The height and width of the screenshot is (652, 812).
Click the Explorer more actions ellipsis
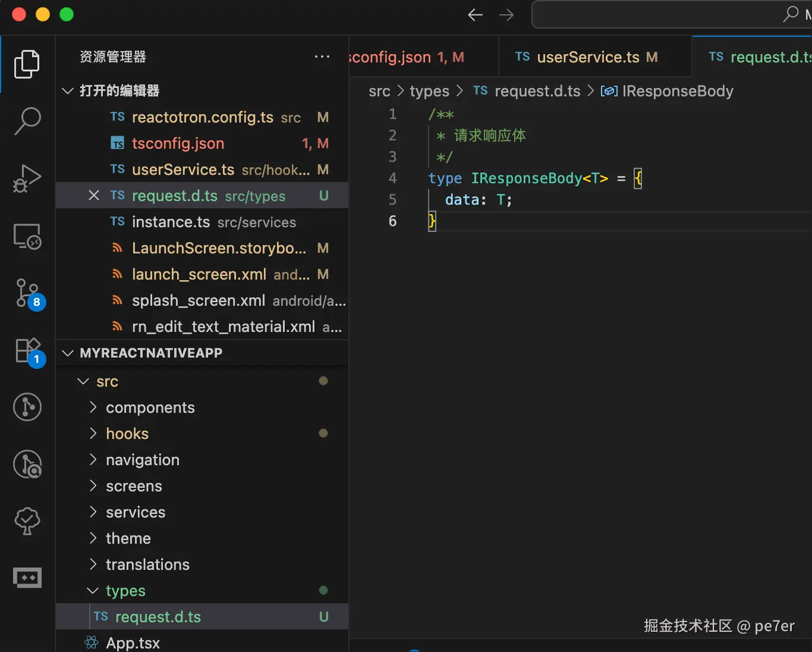[x=322, y=57]
